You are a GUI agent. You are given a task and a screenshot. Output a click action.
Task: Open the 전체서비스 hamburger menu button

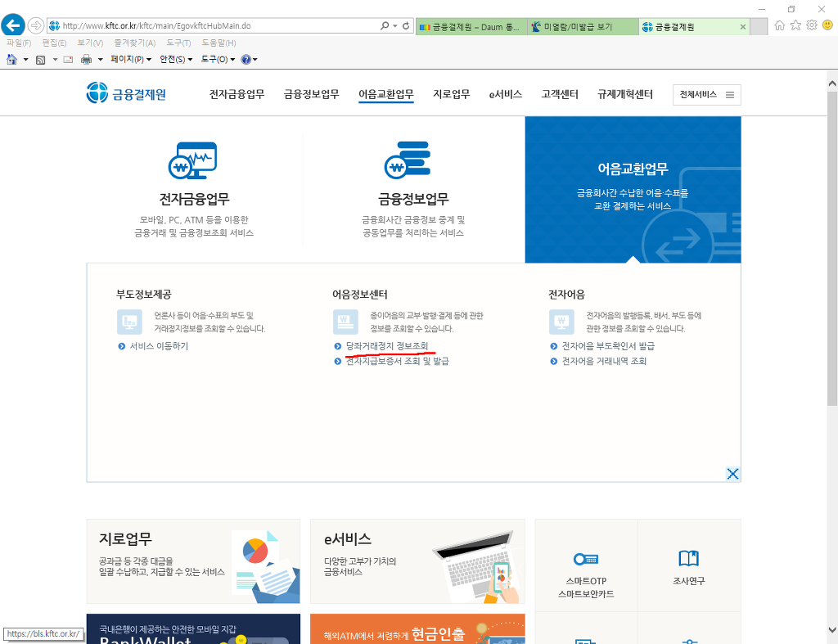pos(706,95)
